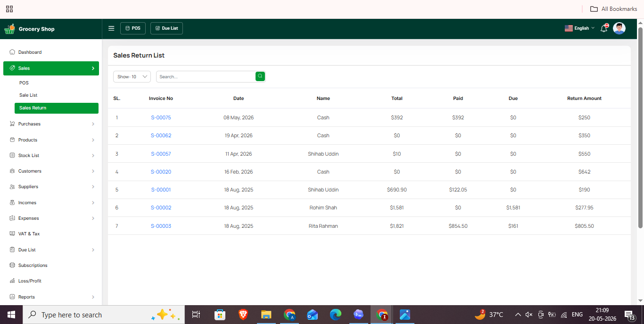The height and width of the screenshot is (324, 644).
Task: Expand the Customers menu chevron
Action: pyautogui.click(x=93, y=171)
